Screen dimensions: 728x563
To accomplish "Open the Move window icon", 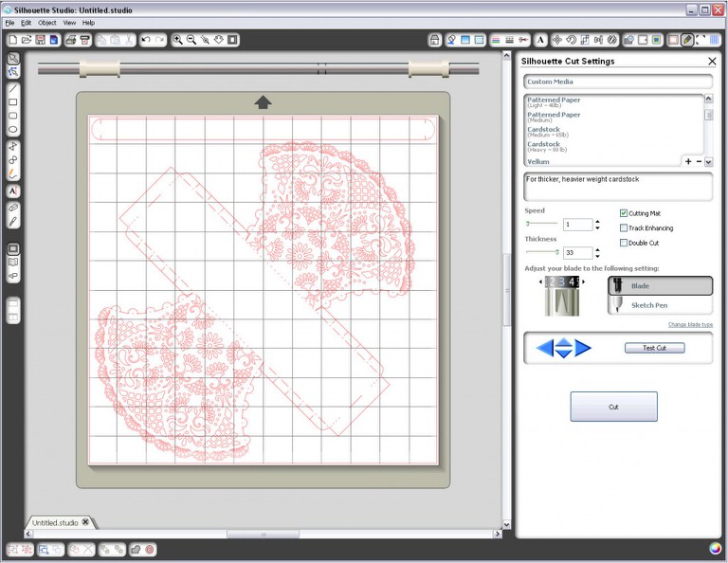I will point(557,41).
